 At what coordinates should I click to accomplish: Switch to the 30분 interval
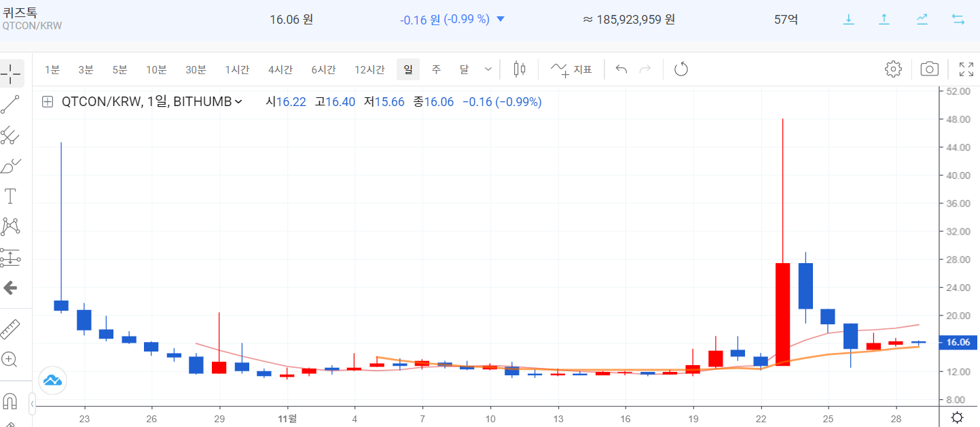click(196, 69)
